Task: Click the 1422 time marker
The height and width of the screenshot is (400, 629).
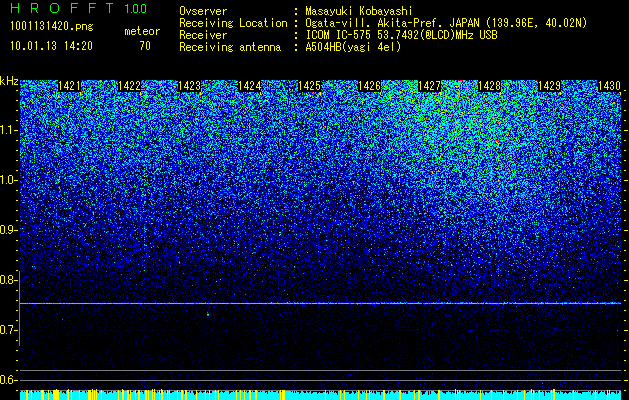Action: click(129, 86)
